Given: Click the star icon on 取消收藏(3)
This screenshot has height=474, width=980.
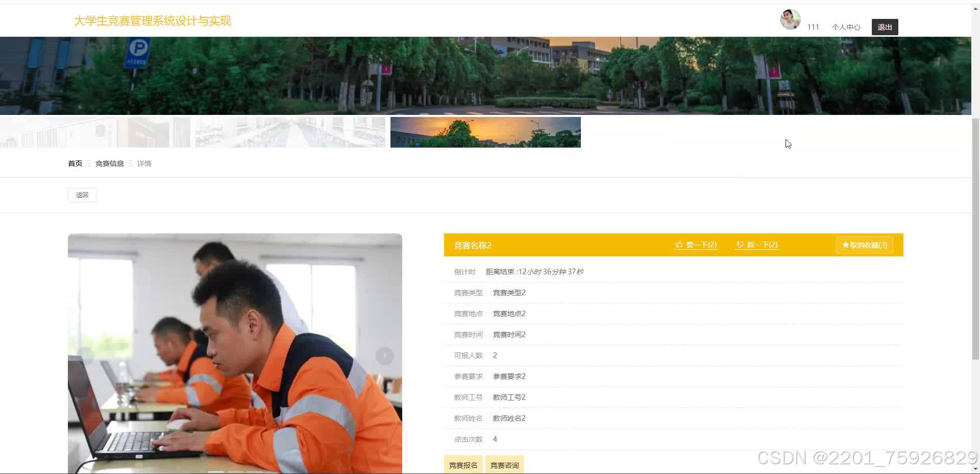Looking at the screenshot, I should coord(846,245).
